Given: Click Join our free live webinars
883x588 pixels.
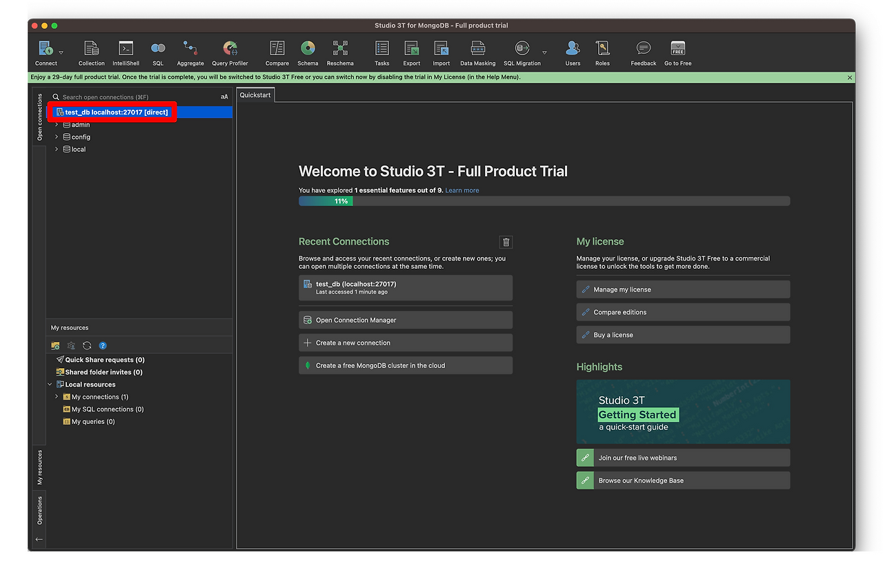Looking at the screenshot, I should click(684, 458).
